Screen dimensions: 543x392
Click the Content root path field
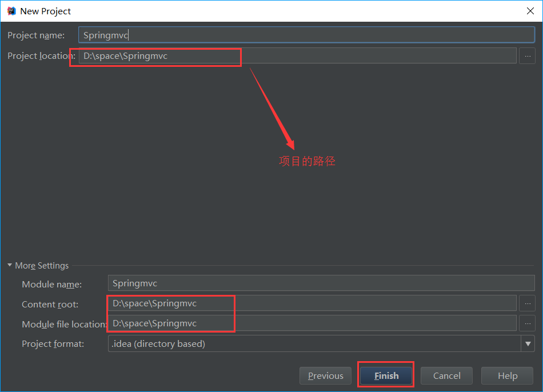(x=312, y=303)
